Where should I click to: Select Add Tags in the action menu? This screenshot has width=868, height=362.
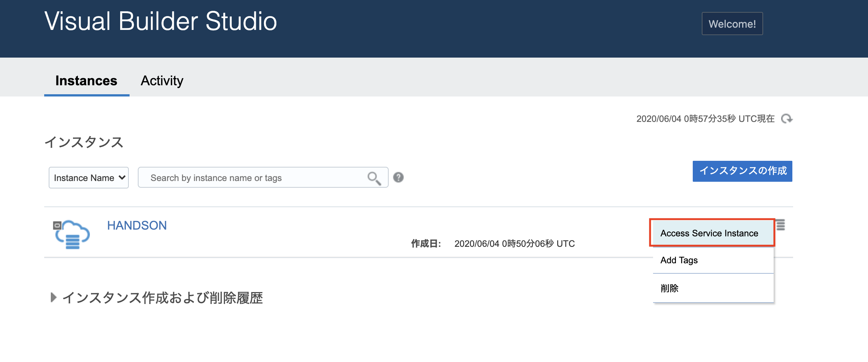click(679, 260)
